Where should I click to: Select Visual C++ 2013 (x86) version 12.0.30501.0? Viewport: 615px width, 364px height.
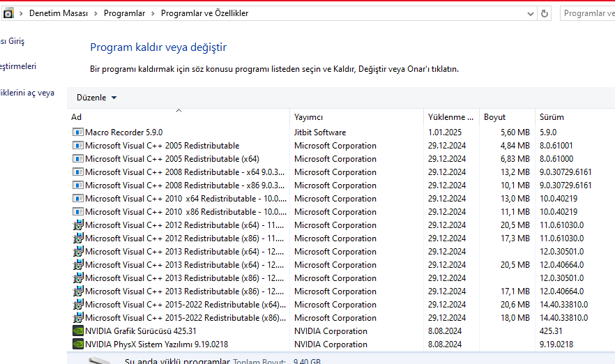pos(341,278)
